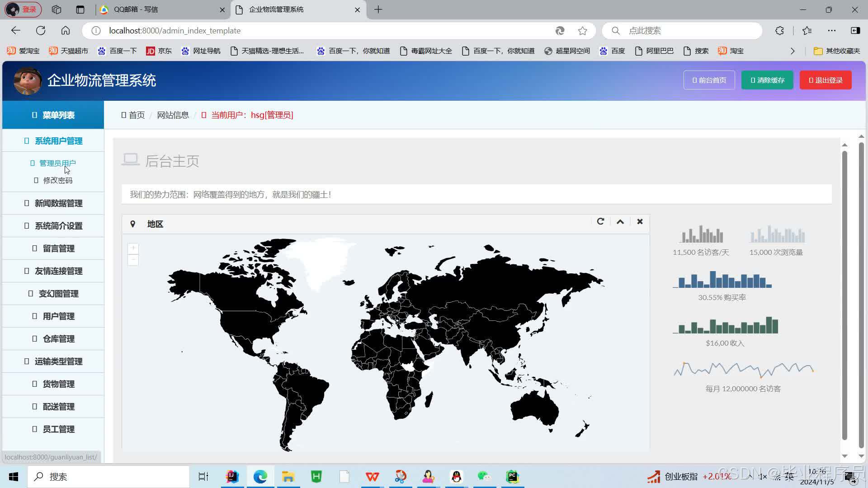Select 修改密码 in the sidebar

(57, 180)
